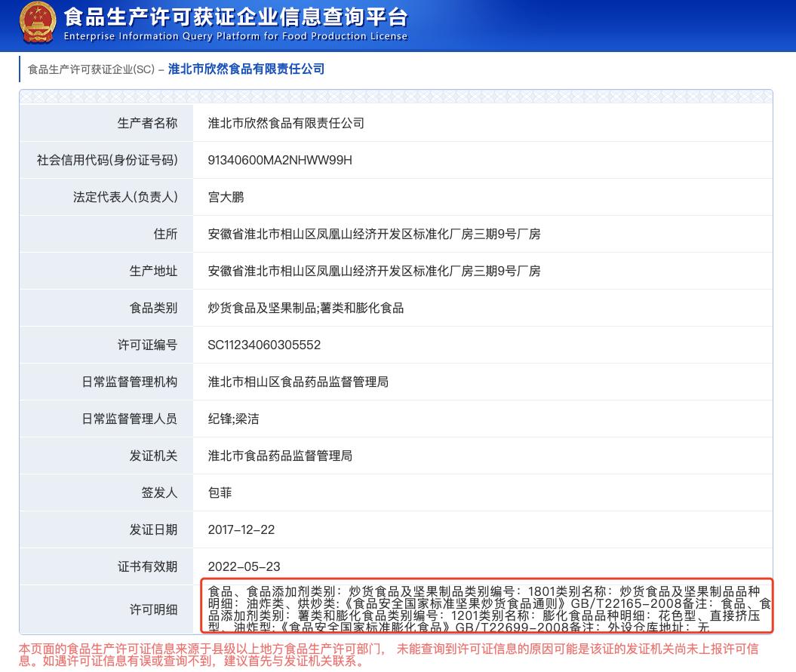This screenshot has height=672, width=796.
Task: Click the red-highlighted 许可明细 detail box
Action: click(x=487, y=612)
